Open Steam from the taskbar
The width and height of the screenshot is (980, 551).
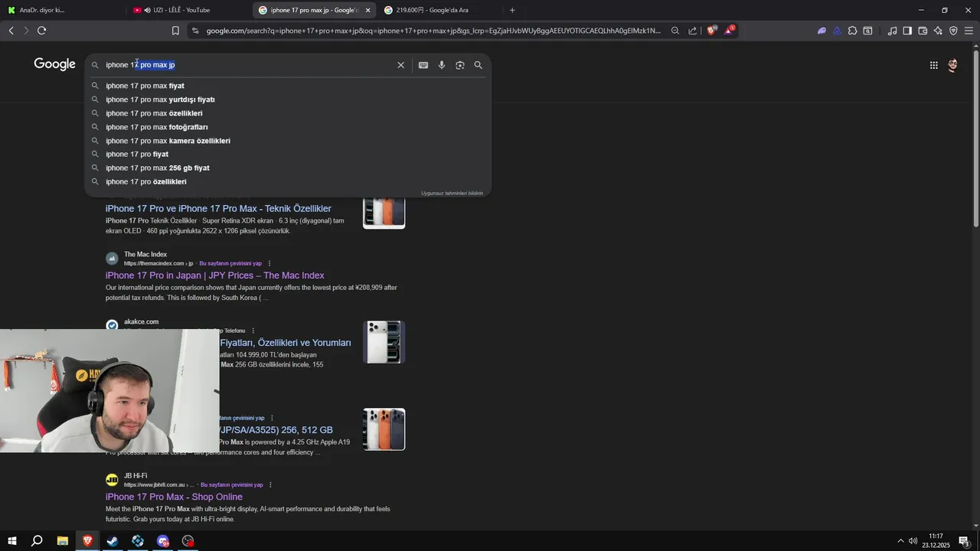pyautogui.click(x=113, y=541)
